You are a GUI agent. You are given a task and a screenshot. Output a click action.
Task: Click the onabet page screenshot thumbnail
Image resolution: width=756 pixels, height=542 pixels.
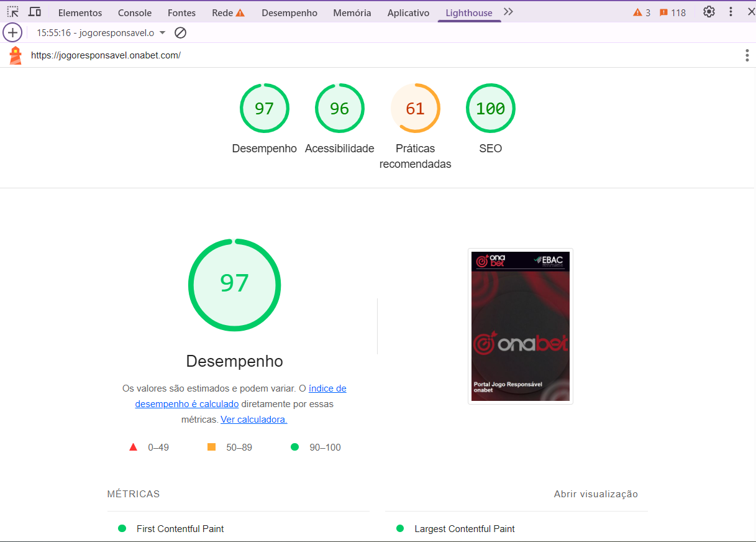(x=520, y=326)
